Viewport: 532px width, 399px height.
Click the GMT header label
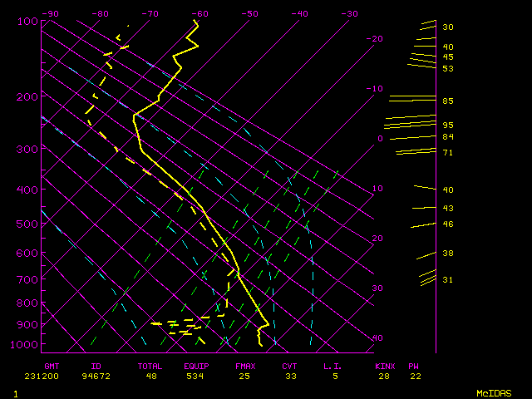click(x=52, y=366)
